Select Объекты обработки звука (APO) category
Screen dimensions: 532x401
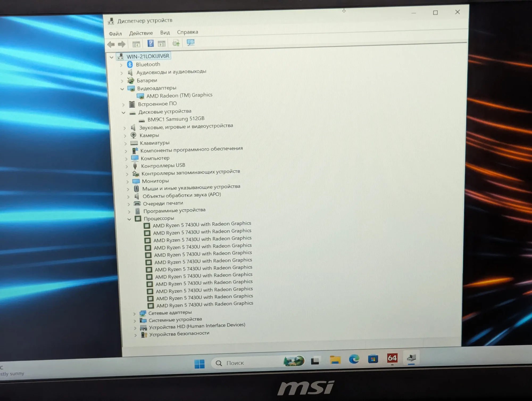click(x=182, y=195)
